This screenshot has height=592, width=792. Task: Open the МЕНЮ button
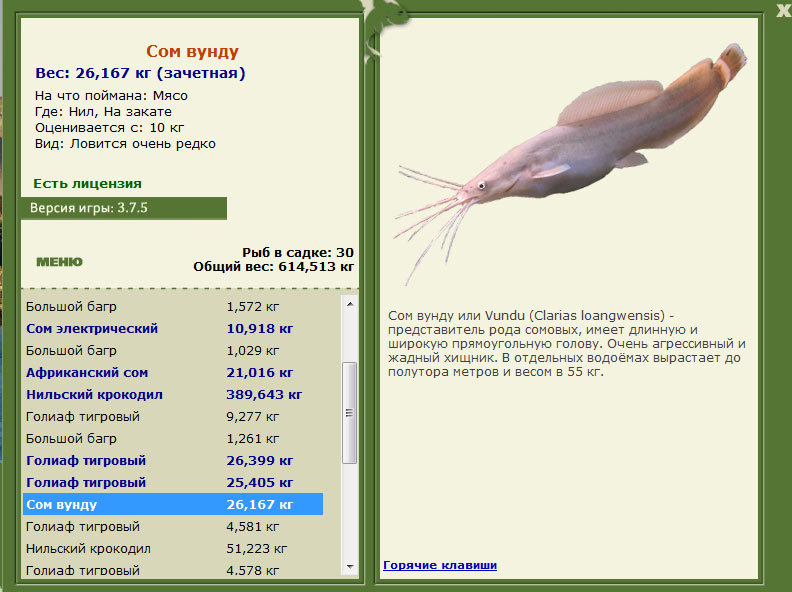59,262
